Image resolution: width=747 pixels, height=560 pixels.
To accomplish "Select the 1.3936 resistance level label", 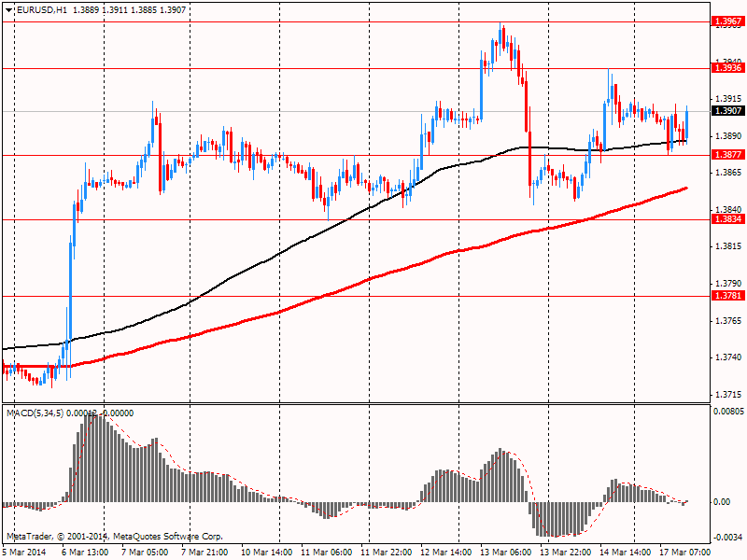I will (x=728, y=68).
